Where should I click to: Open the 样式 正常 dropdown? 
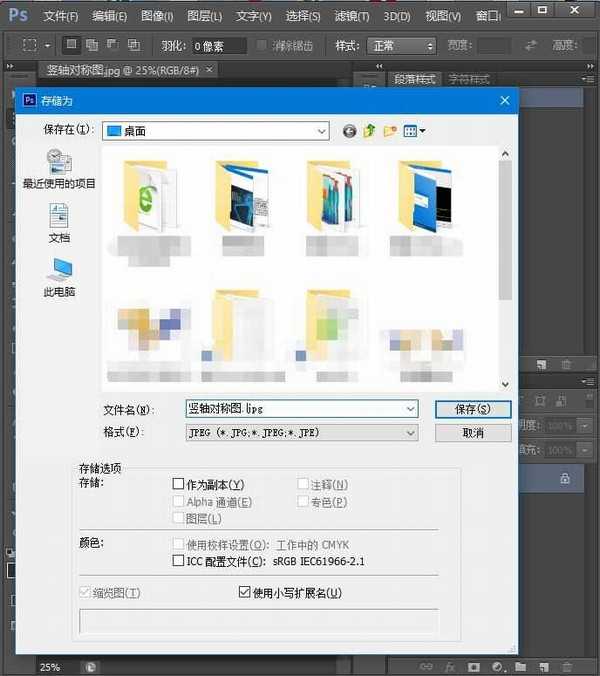(x=431, y=46)
